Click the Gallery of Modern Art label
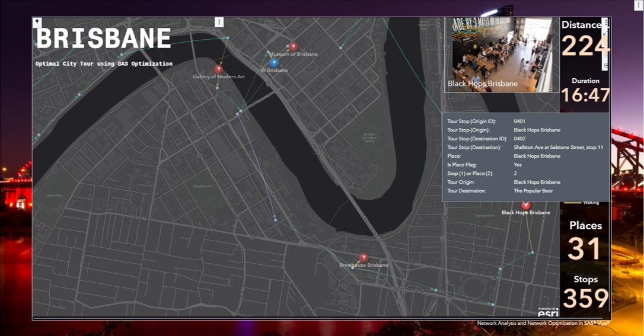This screenshot has height=336, width=644. (x=218, y=76)
